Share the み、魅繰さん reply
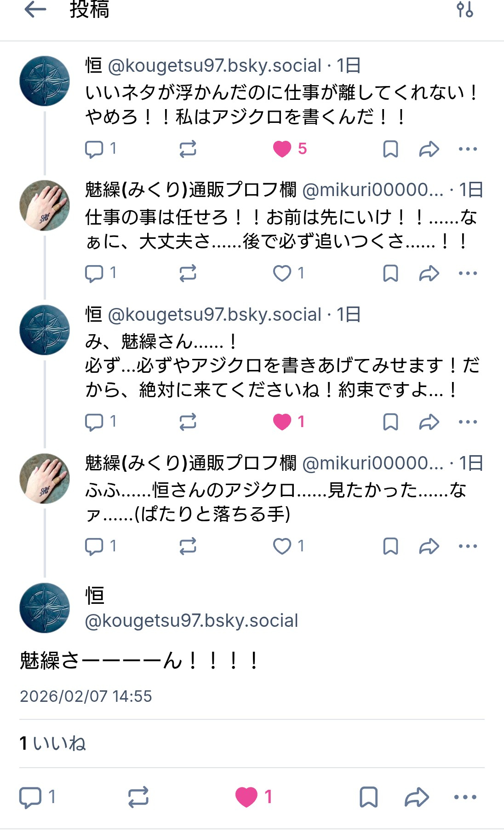 point(429,422)
